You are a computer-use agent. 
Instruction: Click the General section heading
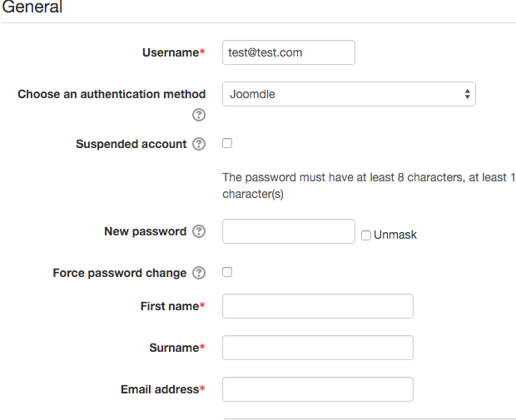32,7
